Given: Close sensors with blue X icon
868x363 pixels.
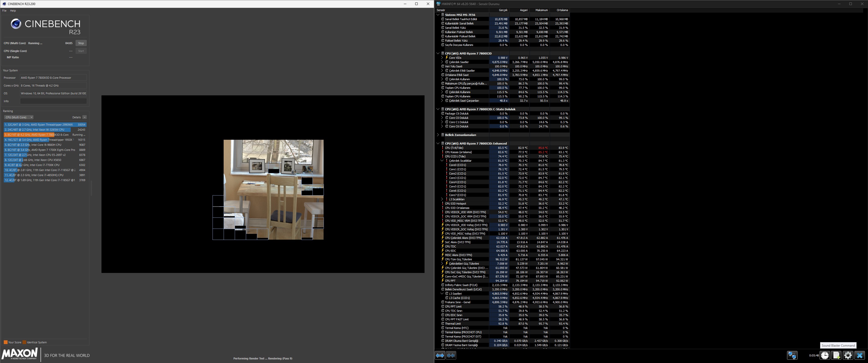Looking at the screenshot, I should pos(860,355).
